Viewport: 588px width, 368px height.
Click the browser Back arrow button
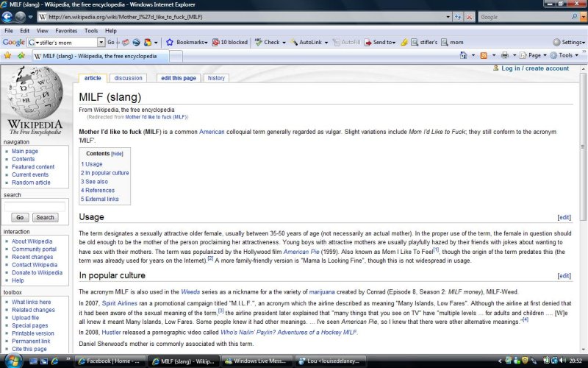10,16
